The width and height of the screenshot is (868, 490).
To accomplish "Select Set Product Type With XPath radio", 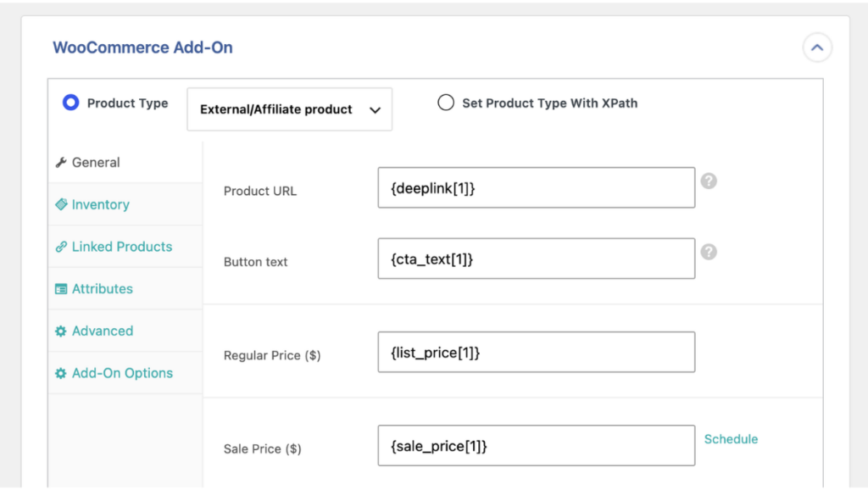I will point(446,103).
